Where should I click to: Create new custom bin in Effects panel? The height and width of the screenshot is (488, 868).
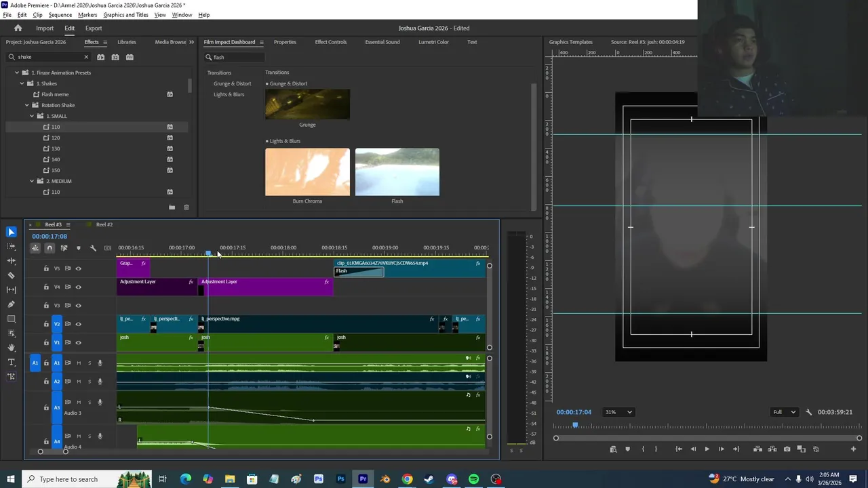(172, 207)
